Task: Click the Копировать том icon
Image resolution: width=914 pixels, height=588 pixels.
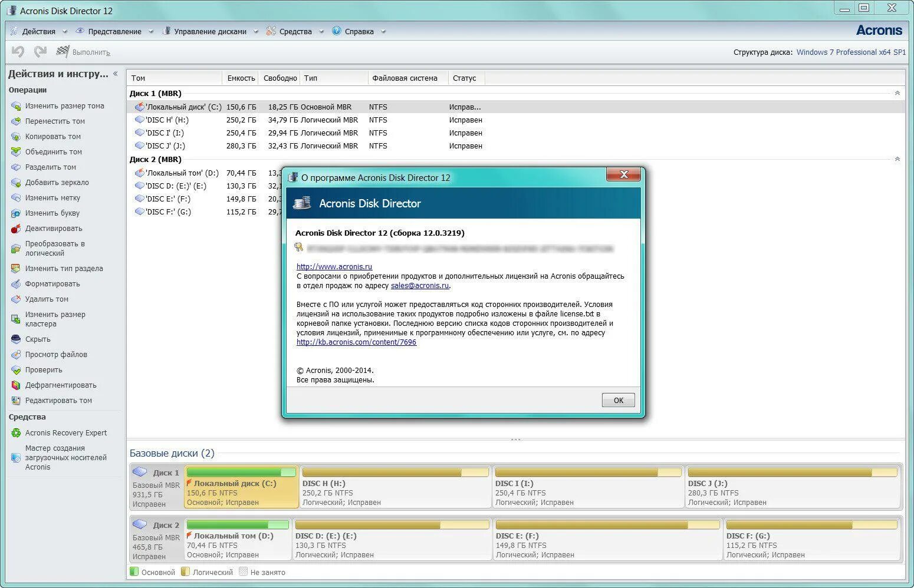Action: [16, 137]
